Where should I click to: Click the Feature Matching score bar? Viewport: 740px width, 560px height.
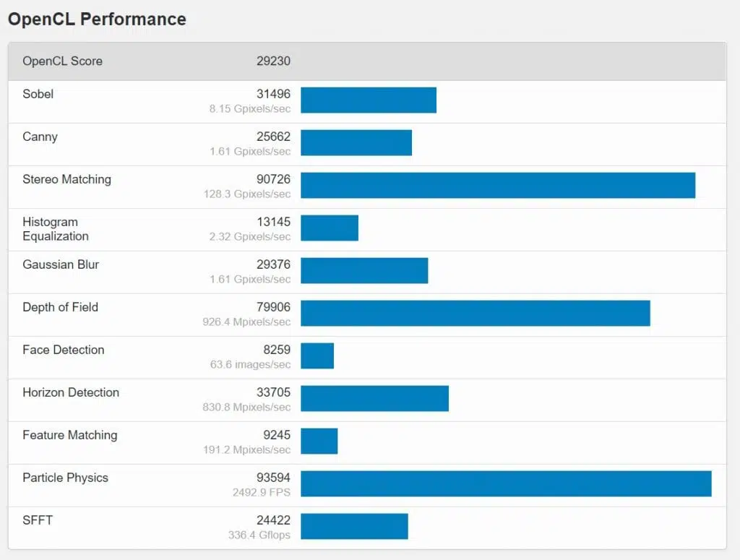(319, 441)
